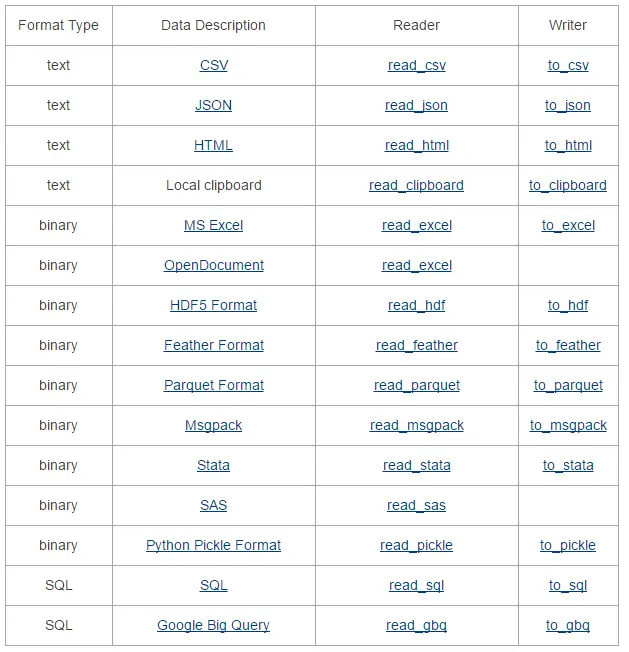Click the read_parquet link
The image size is (629, 652).
pyautogui.click(x=417, y=385)
